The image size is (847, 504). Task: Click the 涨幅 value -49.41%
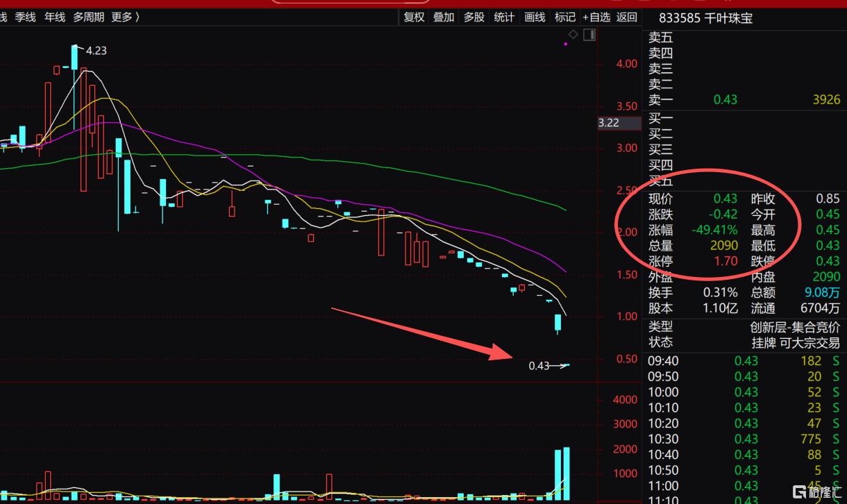pos(714,230)
